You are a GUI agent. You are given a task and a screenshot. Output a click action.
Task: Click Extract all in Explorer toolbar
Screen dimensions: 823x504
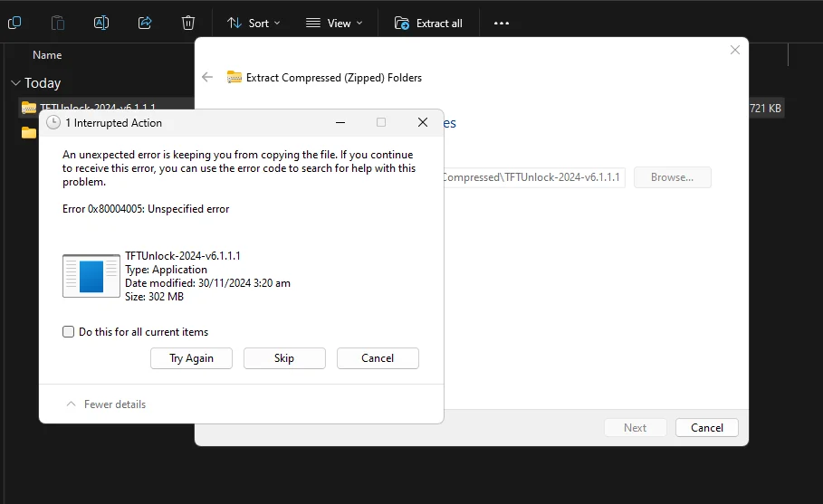pos(428,24)
